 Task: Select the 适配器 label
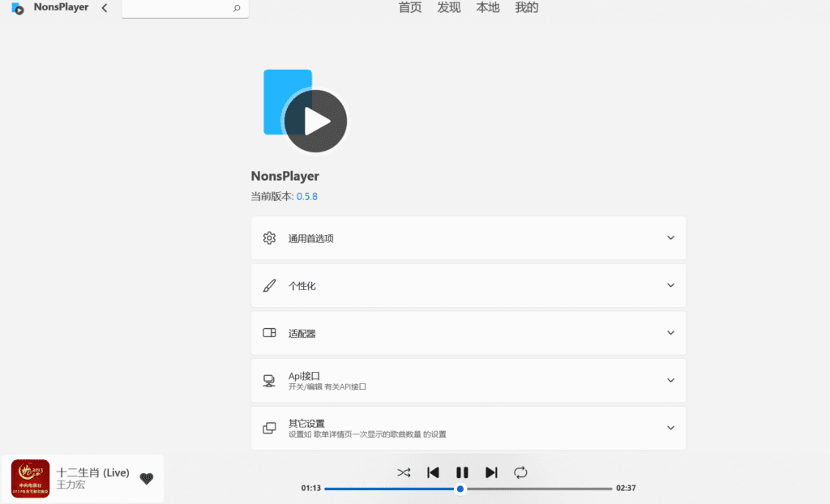coord(302,334)
